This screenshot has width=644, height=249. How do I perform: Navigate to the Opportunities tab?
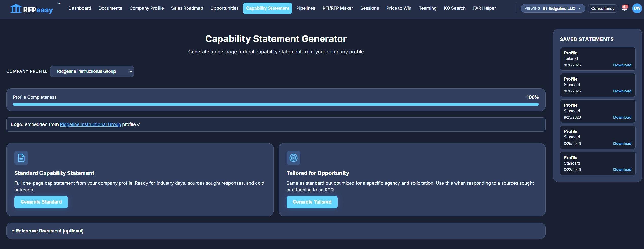pos(224,8)
